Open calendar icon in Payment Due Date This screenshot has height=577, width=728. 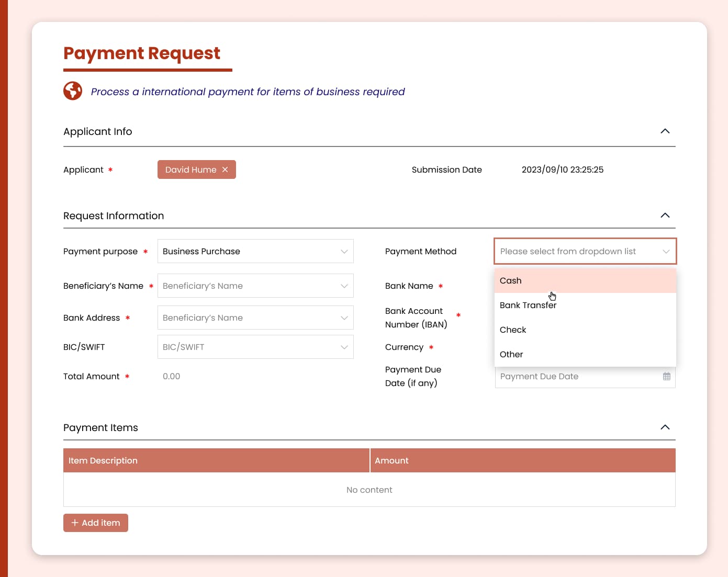666,377
